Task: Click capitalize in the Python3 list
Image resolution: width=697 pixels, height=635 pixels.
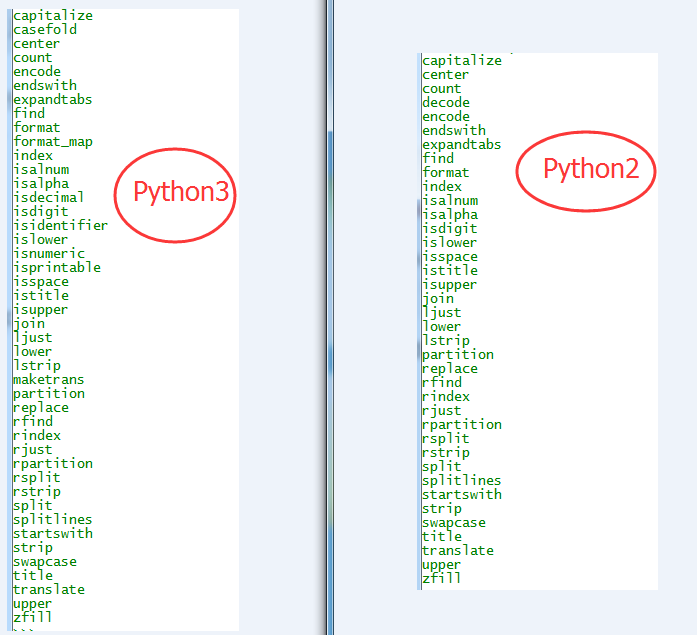Action: [53, 16]
